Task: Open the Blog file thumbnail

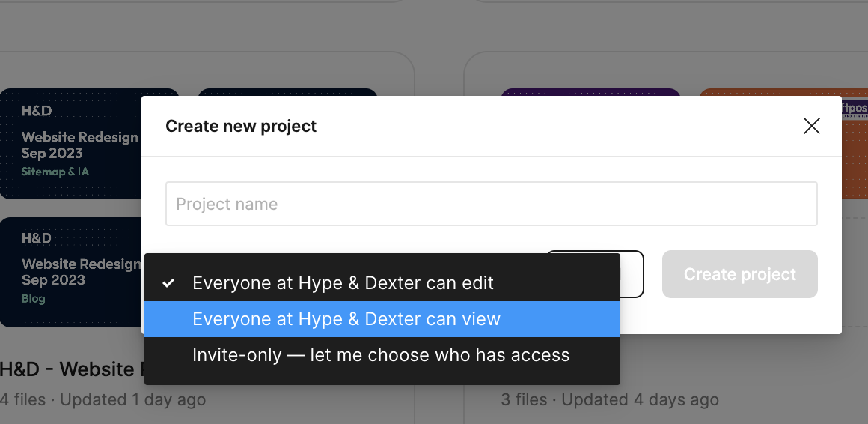Action: [71, 272]
